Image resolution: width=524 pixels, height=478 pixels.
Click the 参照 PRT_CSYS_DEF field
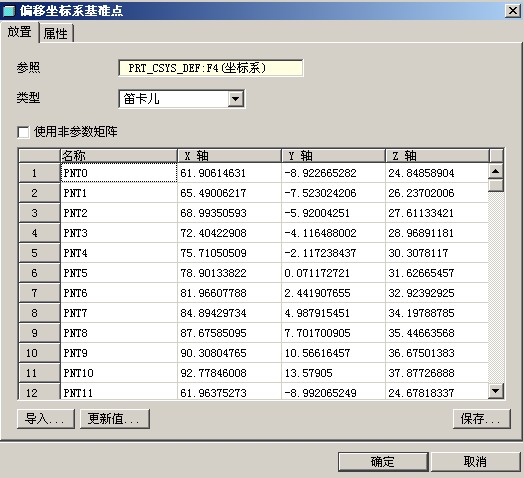click(211, 68)
